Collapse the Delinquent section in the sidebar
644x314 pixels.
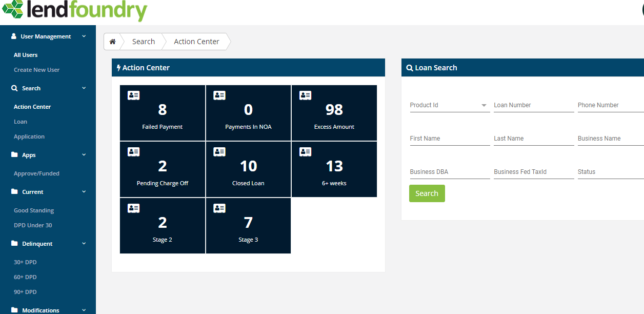pos(83,243)
